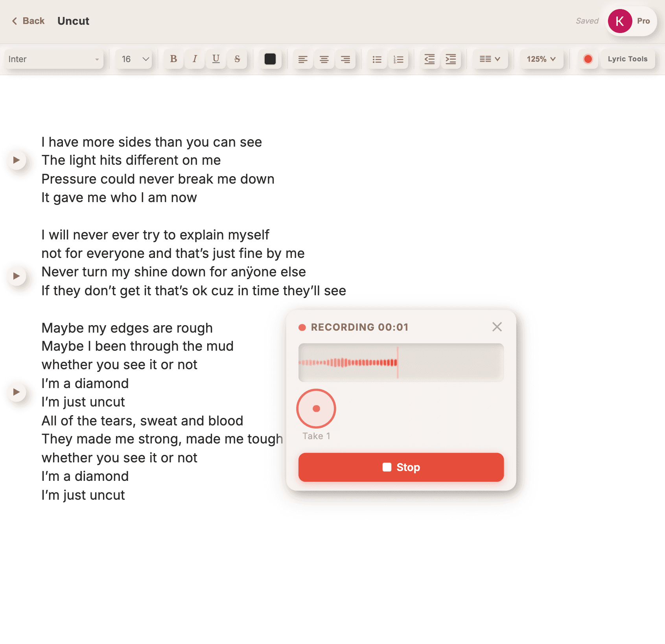Increase paragraph indent
This screenshot has height=644, width=665.
(451, 59)
